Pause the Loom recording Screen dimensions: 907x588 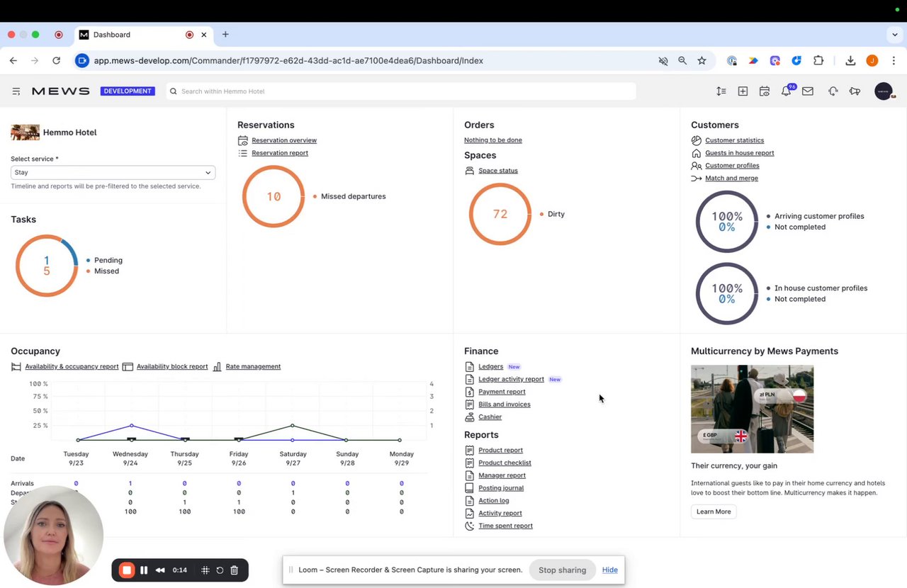pyautogui.click(x=144, y=570)
